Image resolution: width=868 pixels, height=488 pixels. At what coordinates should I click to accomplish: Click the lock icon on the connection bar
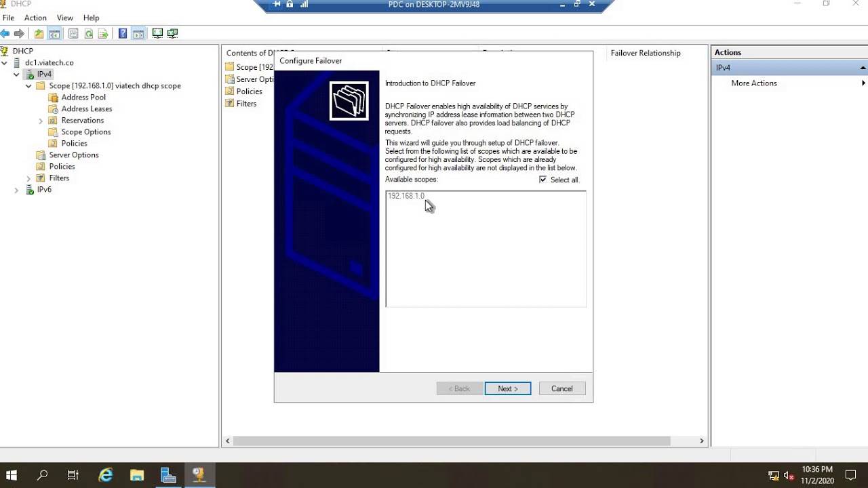click(x=290, y=4)
